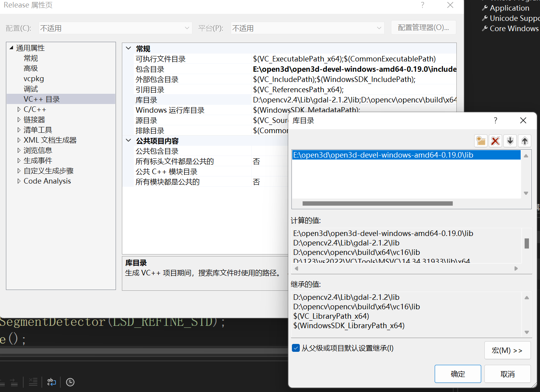540x392 pixels.
Task: Toggle inheritance off in the 库目录 dialog
Action: 296,348
